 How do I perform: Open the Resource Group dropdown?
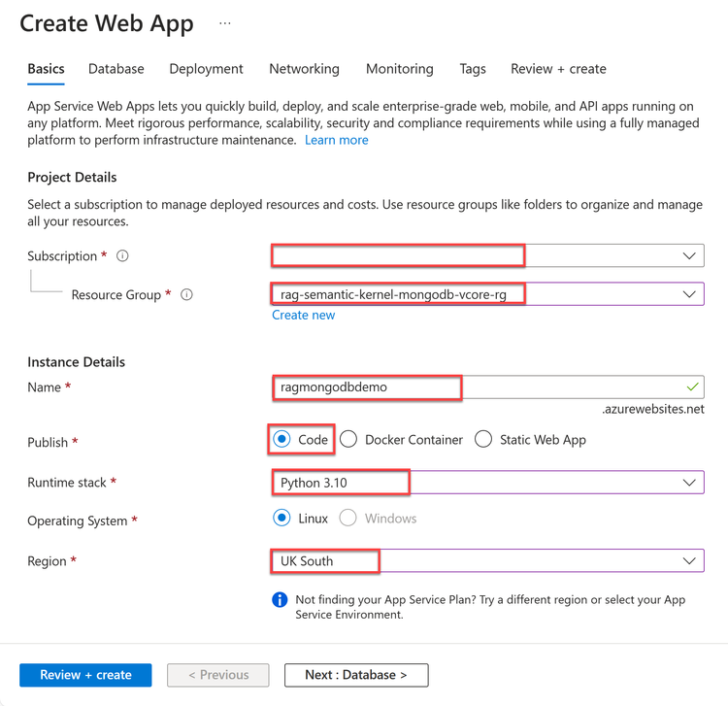[689, 294]
